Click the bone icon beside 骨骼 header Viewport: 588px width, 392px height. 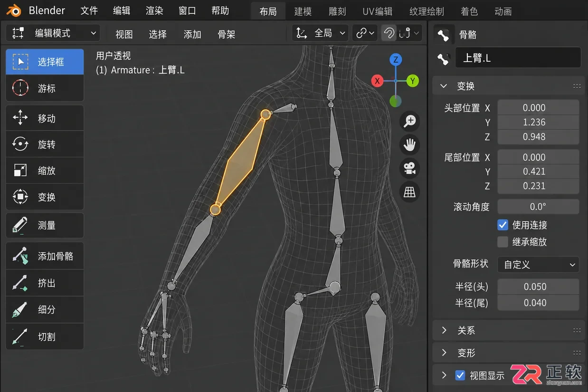pos(444,35)
